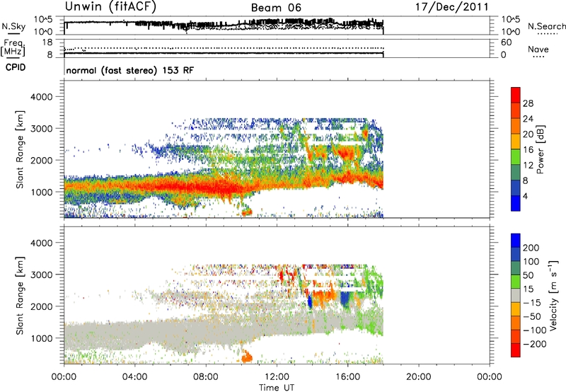Select the '16' power colorbar value

pyautogui.click(x=528, y=150)
